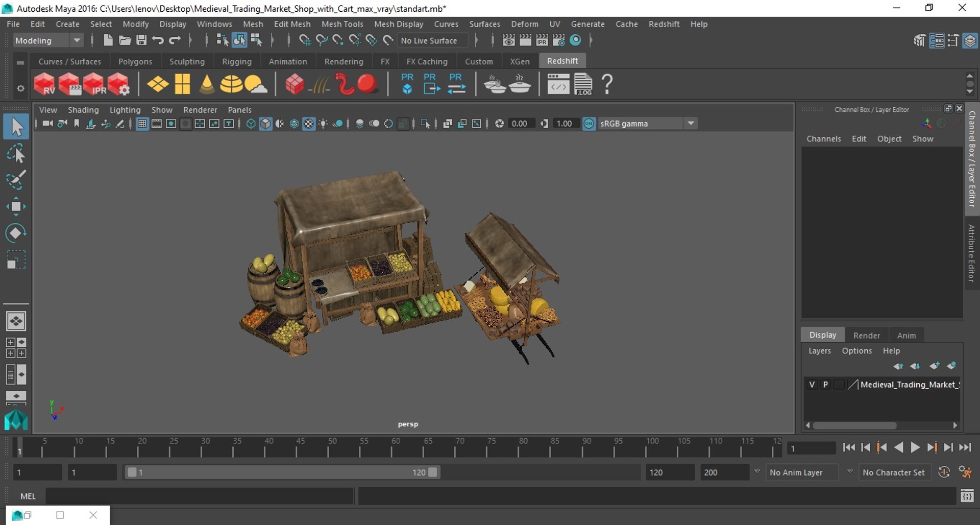980x525 pixels.
Task: Open the Render View clapper icon
Action: 525,40
